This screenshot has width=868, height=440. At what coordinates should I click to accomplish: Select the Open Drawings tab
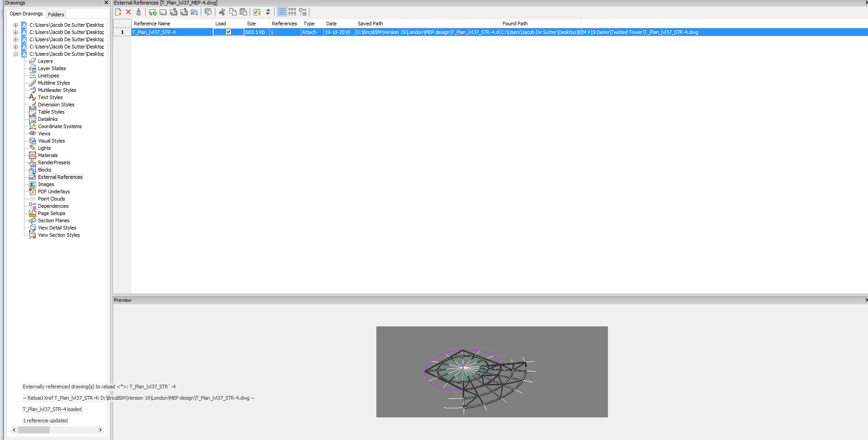(26, 14)
